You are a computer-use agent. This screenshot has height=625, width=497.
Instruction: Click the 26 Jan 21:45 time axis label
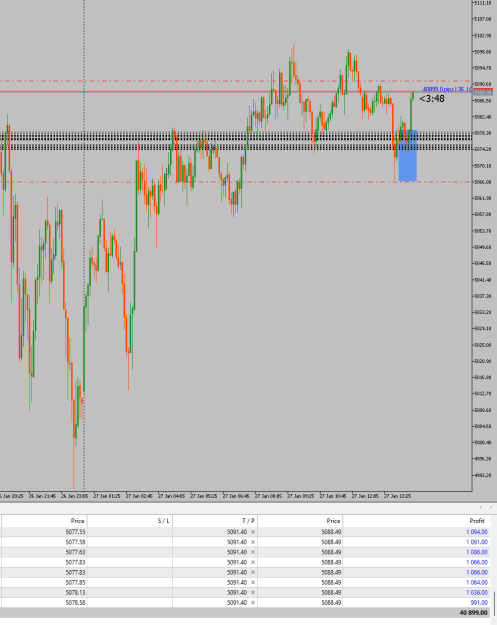pyautogui.click(x=42, y=496)
